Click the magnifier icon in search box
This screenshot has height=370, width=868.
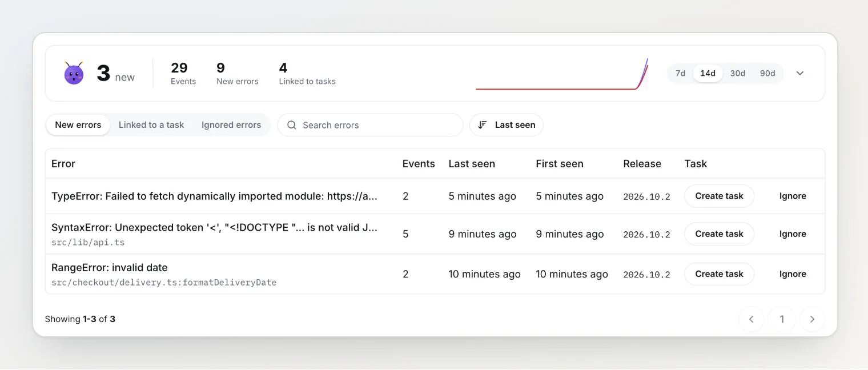click(292, 125)
